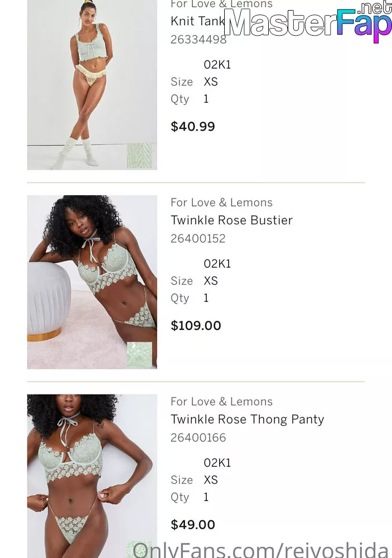Click the $109.00 price
Screen dimensions: 392x558
tap(196, 325)
